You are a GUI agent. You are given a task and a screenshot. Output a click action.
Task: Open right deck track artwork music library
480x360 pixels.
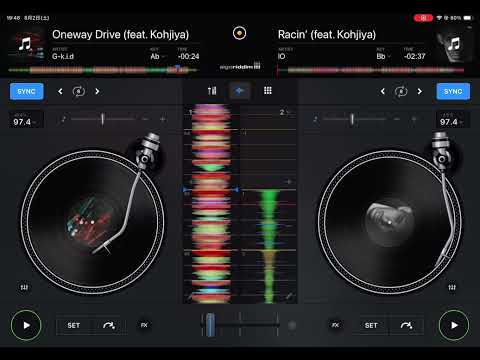click(454, 45)
